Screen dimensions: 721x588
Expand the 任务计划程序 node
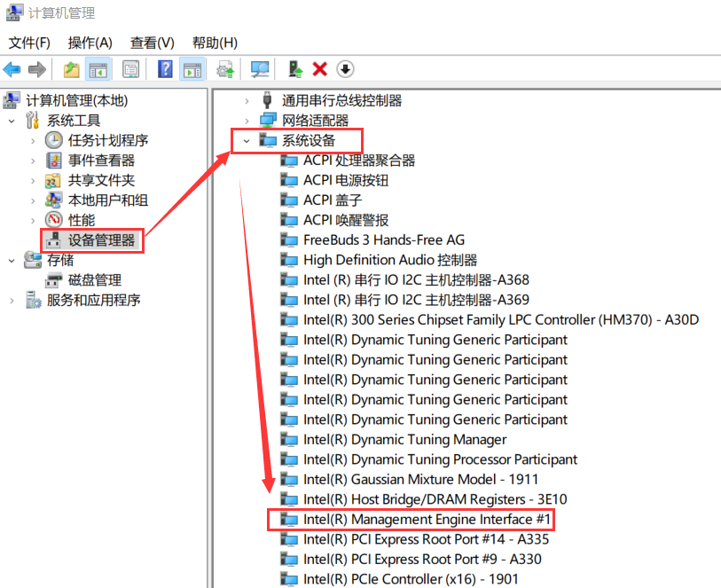tap(33, 141)
